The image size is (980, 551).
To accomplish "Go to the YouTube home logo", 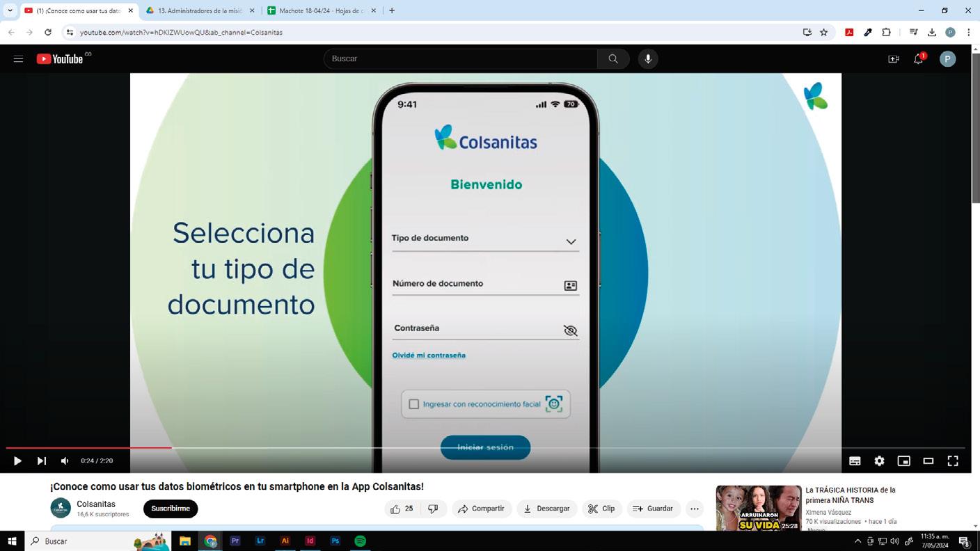I will 60,59.
